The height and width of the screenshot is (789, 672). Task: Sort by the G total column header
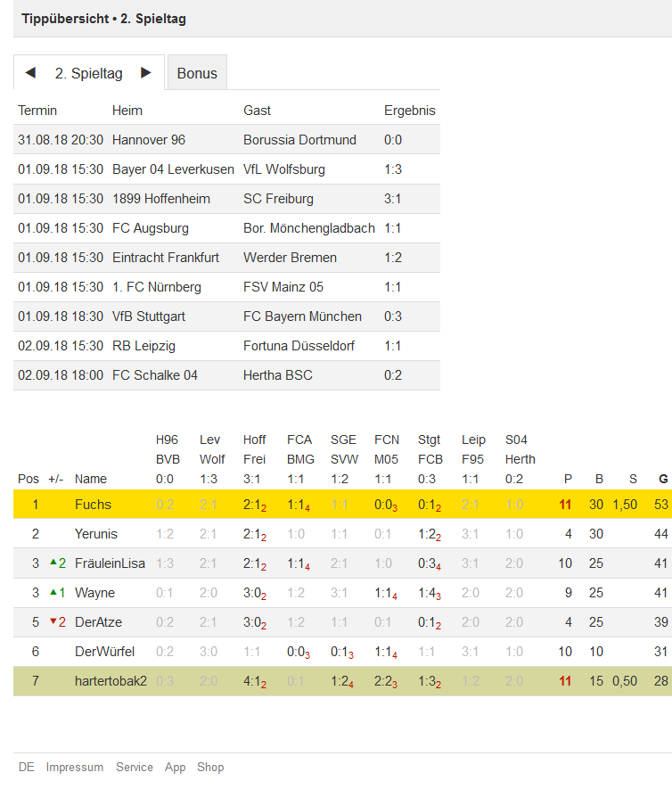(663, 479)
